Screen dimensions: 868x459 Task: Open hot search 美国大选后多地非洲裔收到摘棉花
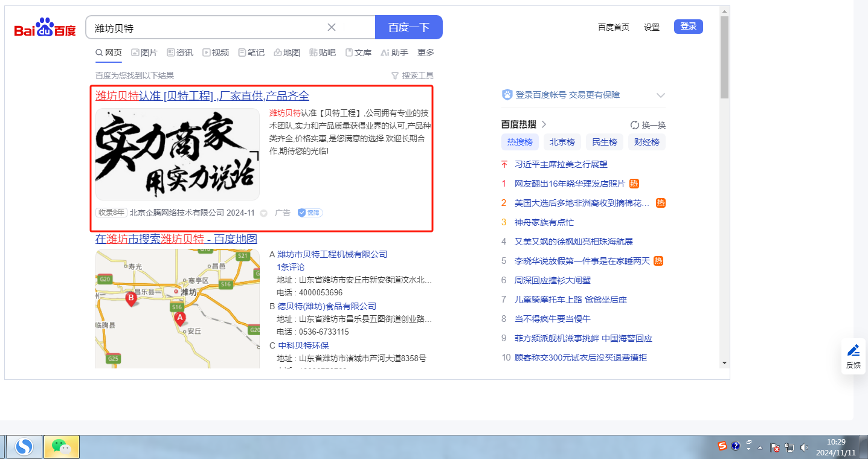[582, 203]
